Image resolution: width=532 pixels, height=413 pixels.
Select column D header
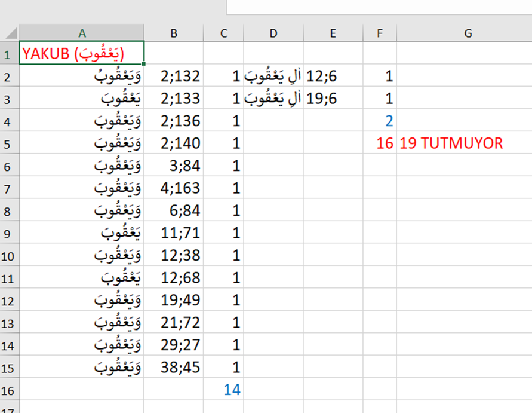(x=273, y=33)
